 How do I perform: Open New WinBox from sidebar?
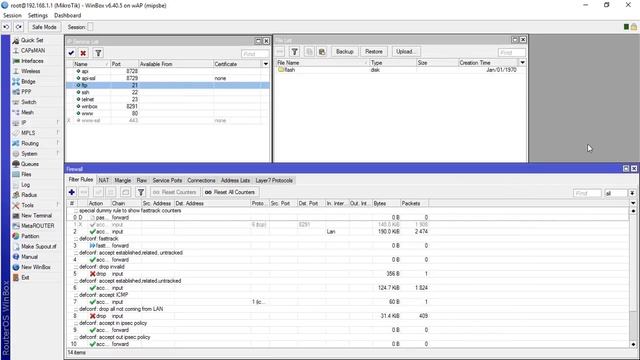click(36, 267)
